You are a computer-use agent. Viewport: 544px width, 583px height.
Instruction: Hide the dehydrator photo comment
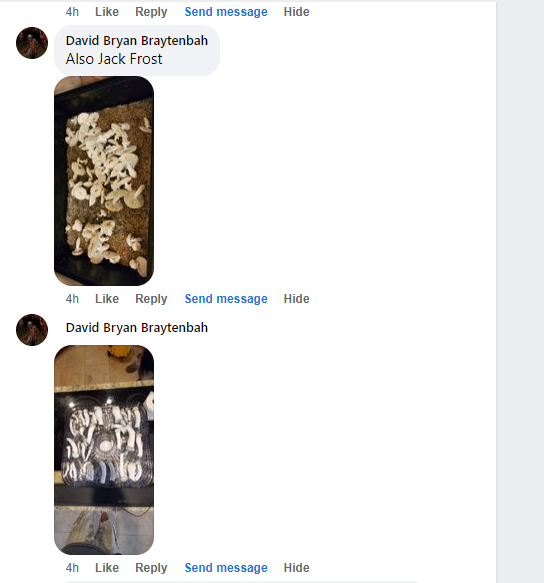[x=296, y=567]
